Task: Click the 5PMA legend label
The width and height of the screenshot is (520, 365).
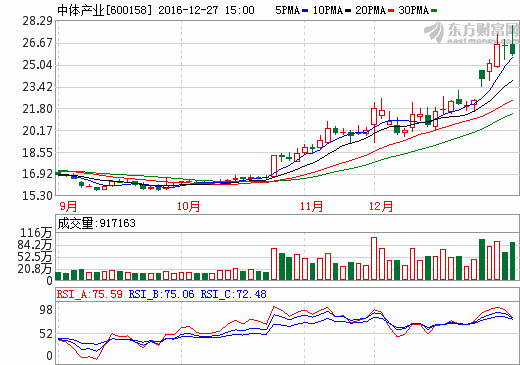Action: 287,10
